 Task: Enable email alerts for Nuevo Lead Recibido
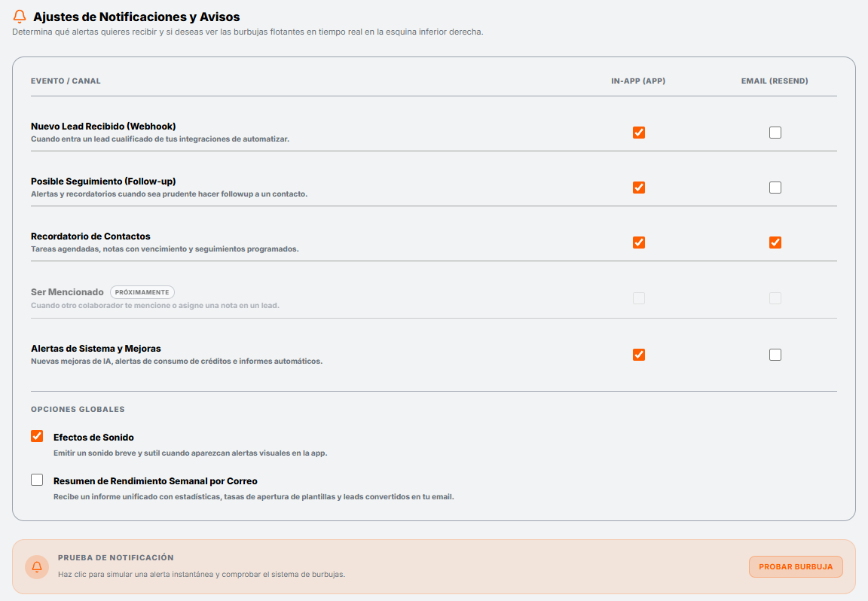coord(775,133)
